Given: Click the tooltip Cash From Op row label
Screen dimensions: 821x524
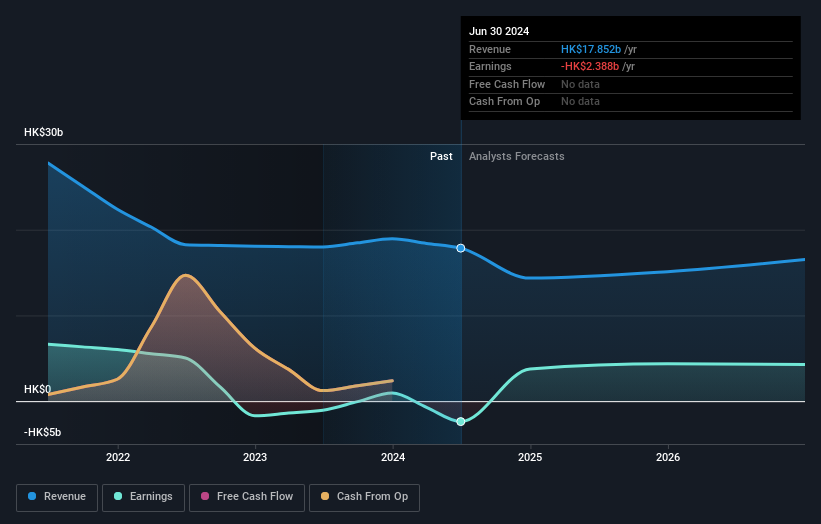Looking at the screenshot, I should click(x=504, y=102).
